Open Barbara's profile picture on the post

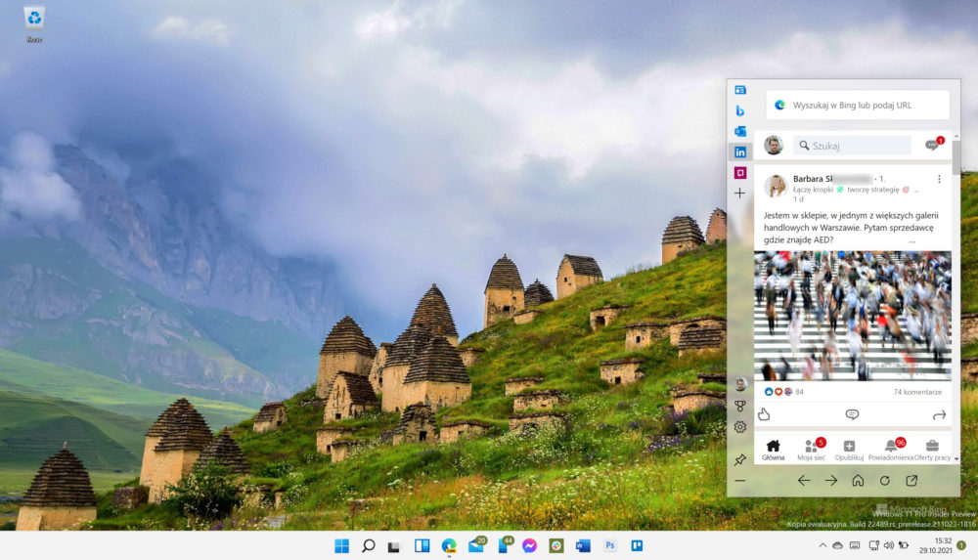(776, 186)
